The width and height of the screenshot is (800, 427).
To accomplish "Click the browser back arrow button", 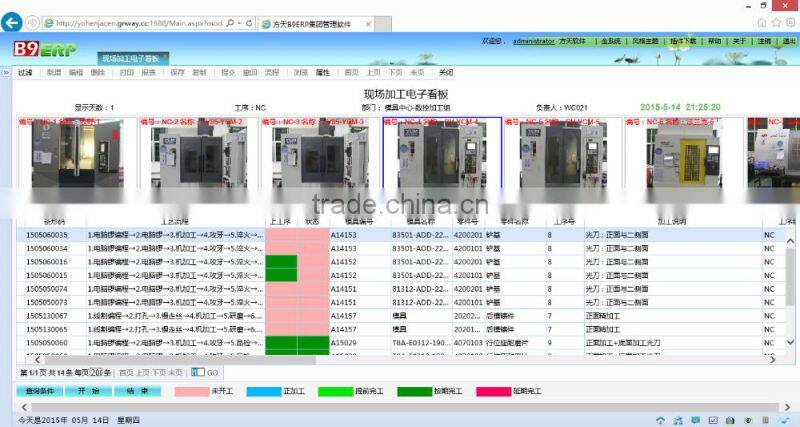I will coord(12,21).
